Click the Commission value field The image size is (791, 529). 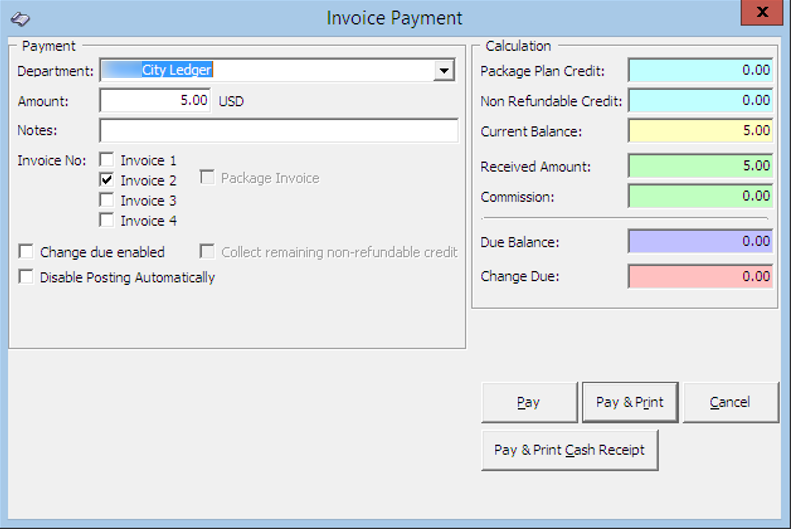(700, 196)
